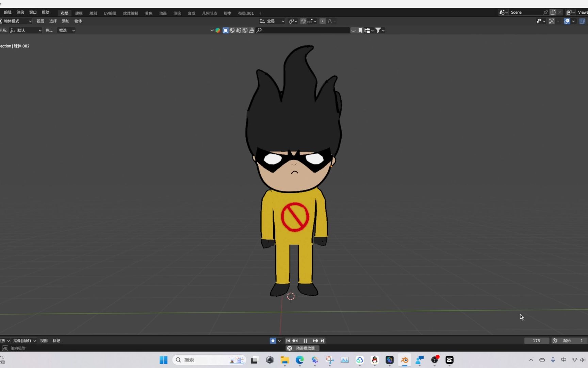Screen dimensions: 588x368
Task: Open the 选择 menu
Action: 53,21
